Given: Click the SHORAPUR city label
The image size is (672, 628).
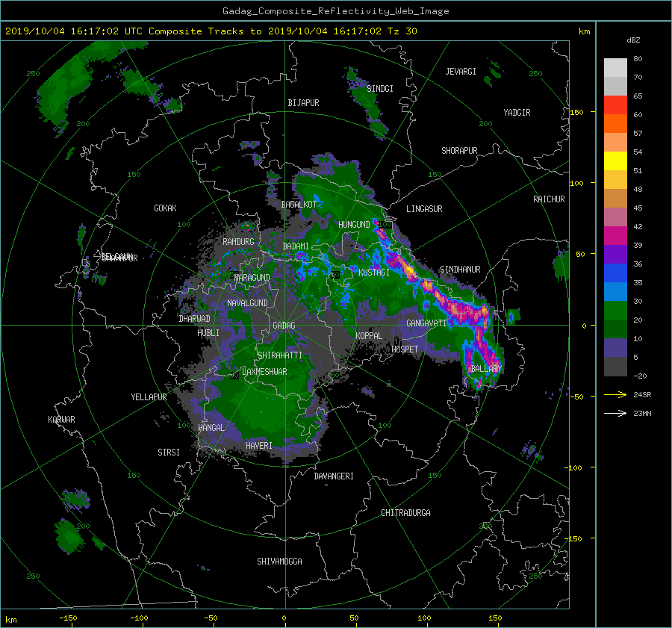Looking at the screenshot, I should pos(459,151).
